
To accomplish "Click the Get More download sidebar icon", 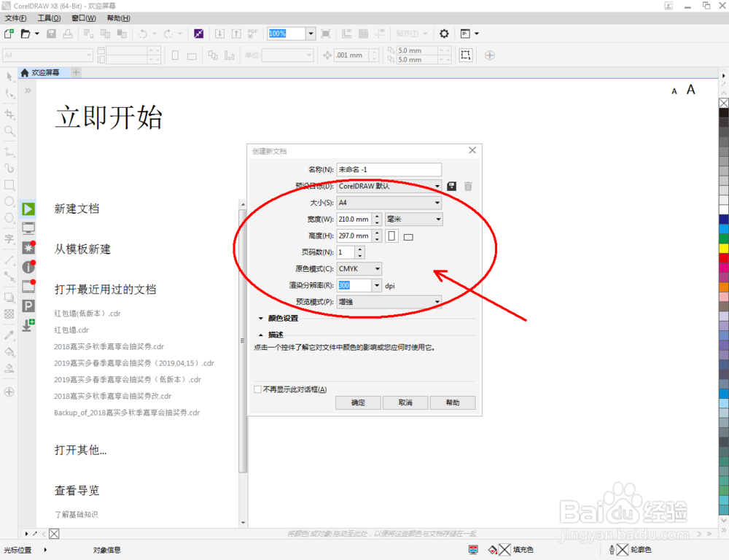I will pyautogui.click(x=28, y=324).
